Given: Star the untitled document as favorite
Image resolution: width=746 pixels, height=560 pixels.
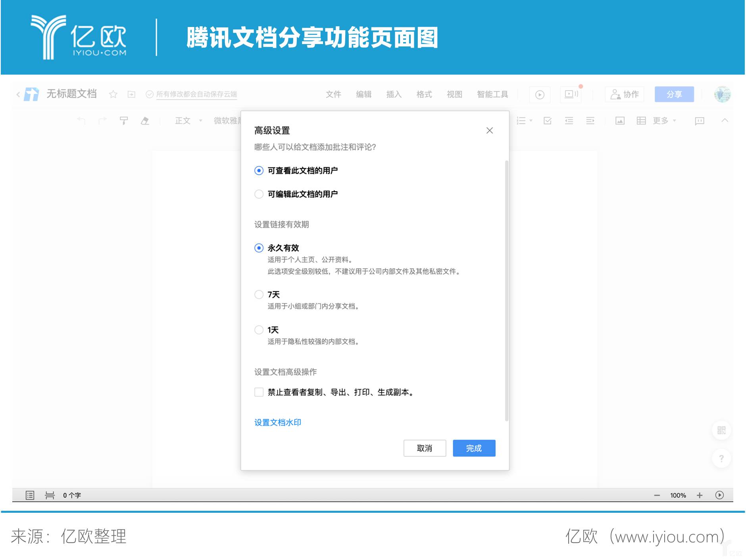Looking at the screenshot, I should [113, 94].
